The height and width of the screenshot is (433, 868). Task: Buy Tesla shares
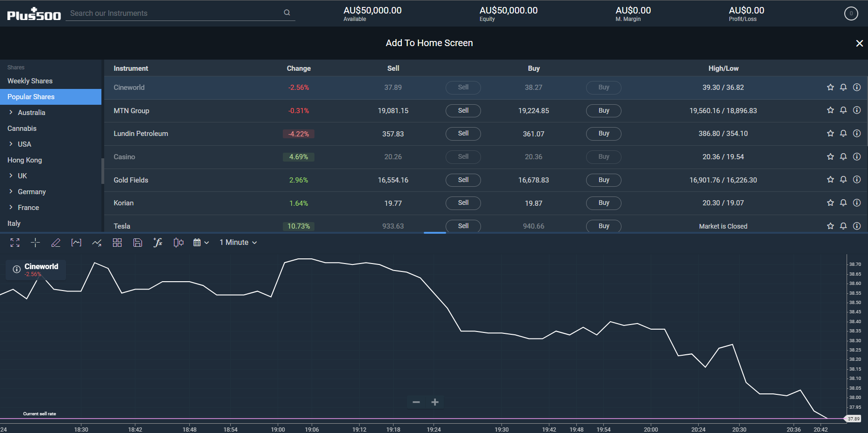[603, 226]
